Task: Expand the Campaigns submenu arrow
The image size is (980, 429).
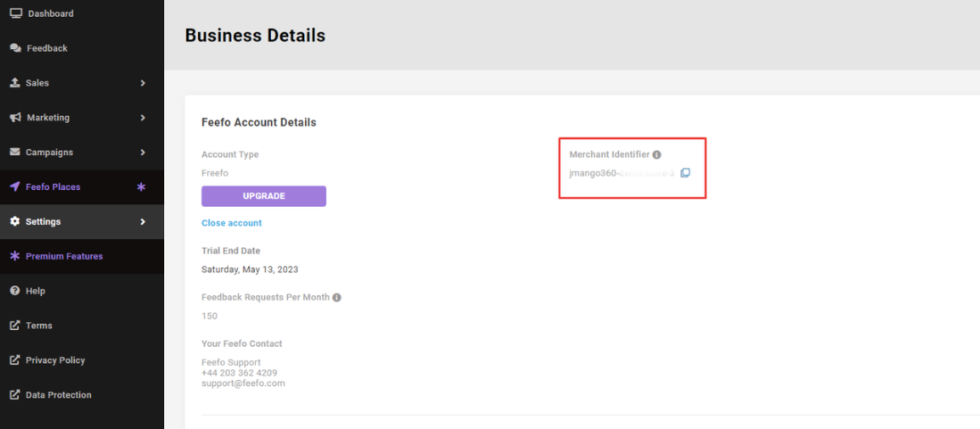Action: [x=143, y=153]
